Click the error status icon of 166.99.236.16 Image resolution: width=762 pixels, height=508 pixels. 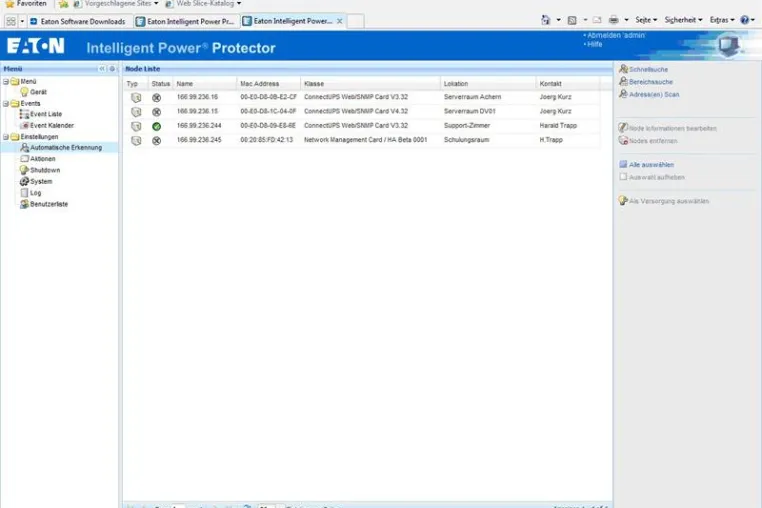click(156, 98)
